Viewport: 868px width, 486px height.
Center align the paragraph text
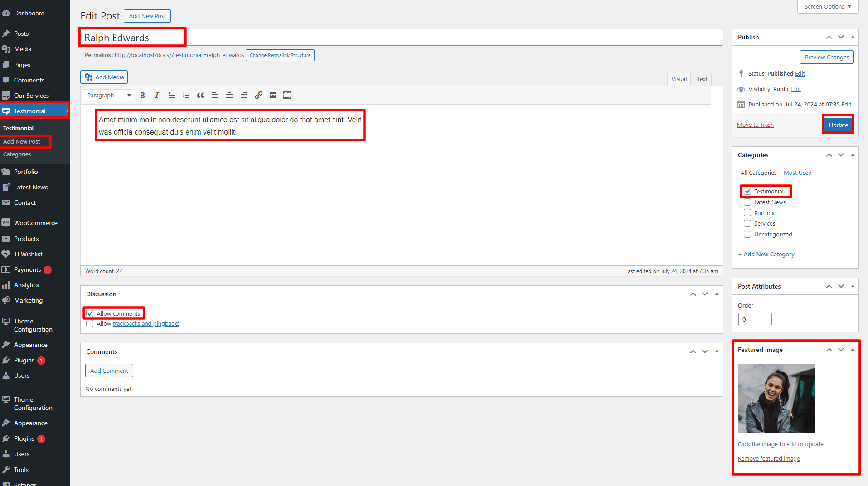(229, 95)
